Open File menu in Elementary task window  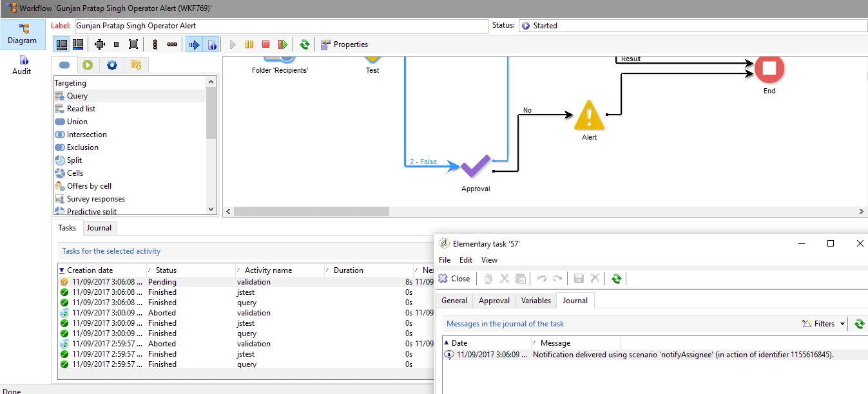(x=445, y=260)
